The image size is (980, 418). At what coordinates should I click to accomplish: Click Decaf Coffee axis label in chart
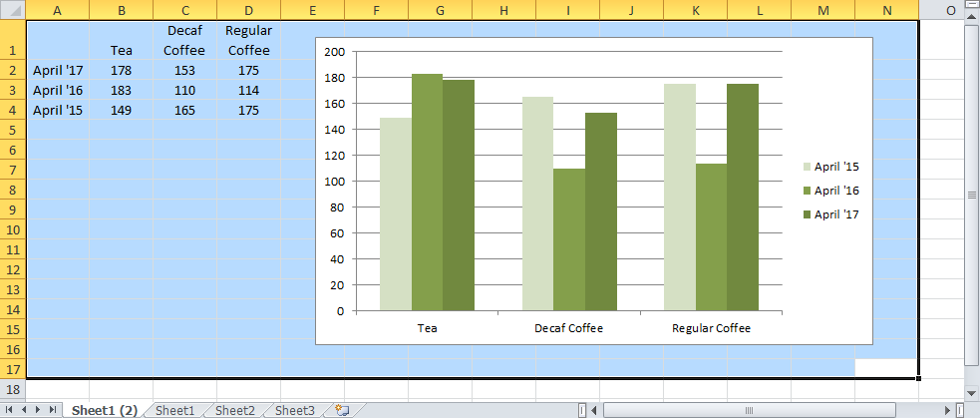coord(568,328)
